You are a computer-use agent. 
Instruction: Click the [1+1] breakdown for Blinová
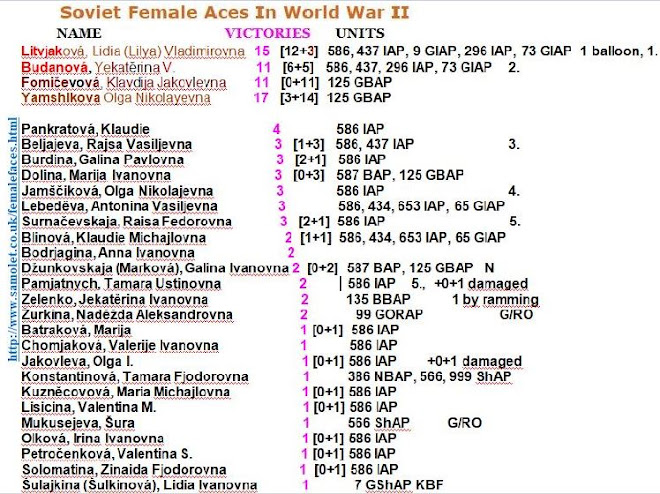point(316,238)
